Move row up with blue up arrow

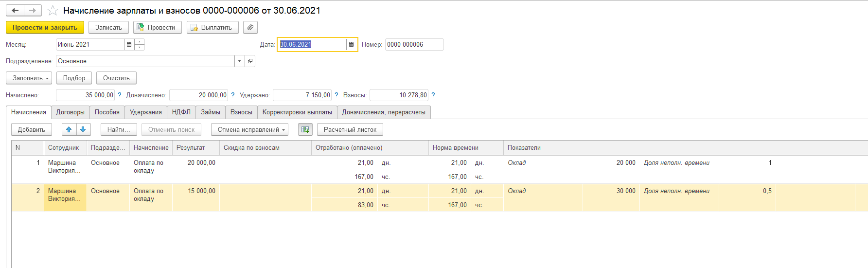(69, 129)
